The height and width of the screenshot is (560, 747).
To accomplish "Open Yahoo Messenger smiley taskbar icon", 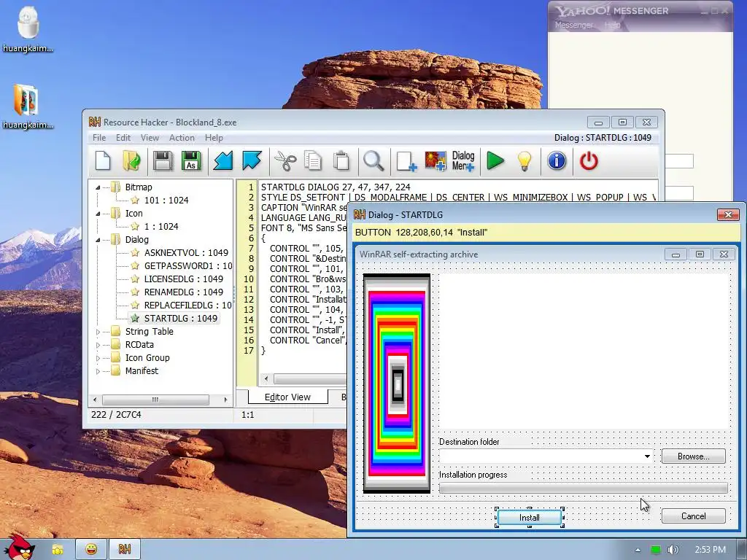I will [x=91, y=549].
